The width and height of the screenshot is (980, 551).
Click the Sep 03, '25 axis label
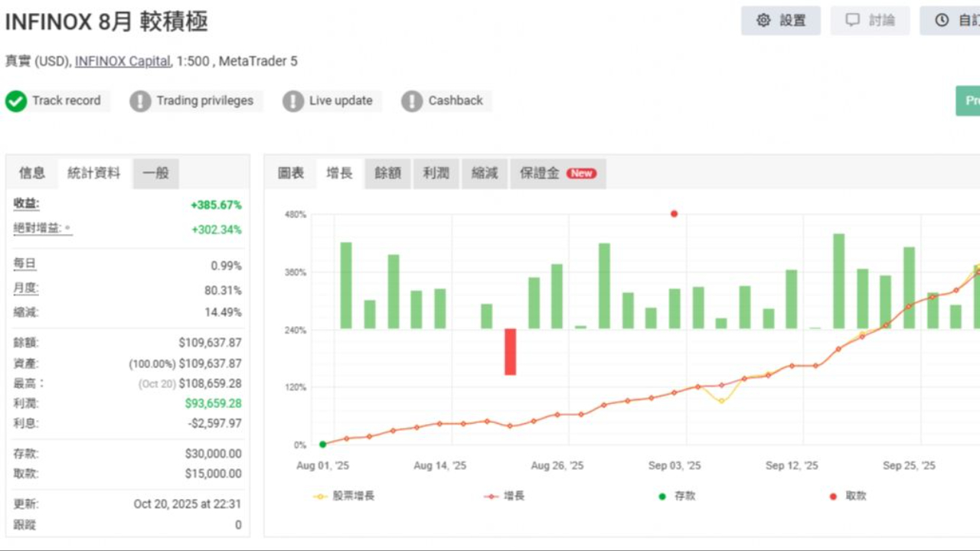tap(675, 465)
